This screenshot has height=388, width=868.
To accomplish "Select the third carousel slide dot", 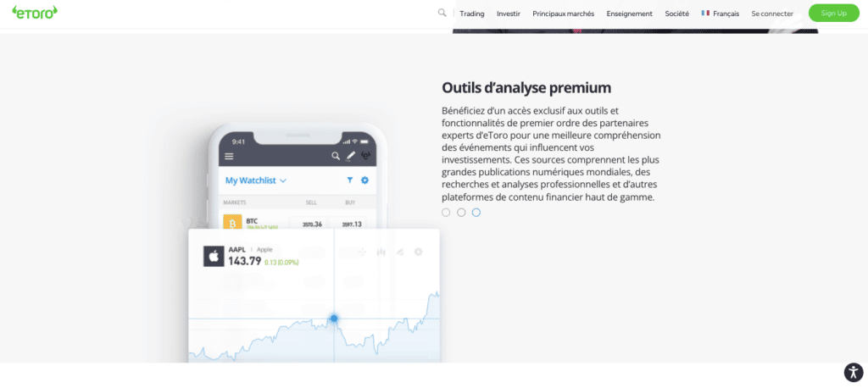I will (476, 213).
